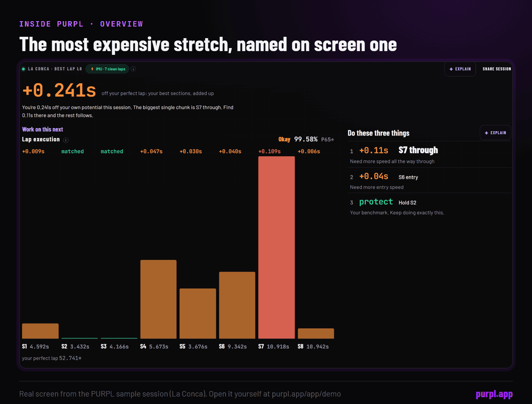Select the tall red S7 bar
The width and height of the screenshot is (532, 404).
pyautogui.click(x=277, y=247)
